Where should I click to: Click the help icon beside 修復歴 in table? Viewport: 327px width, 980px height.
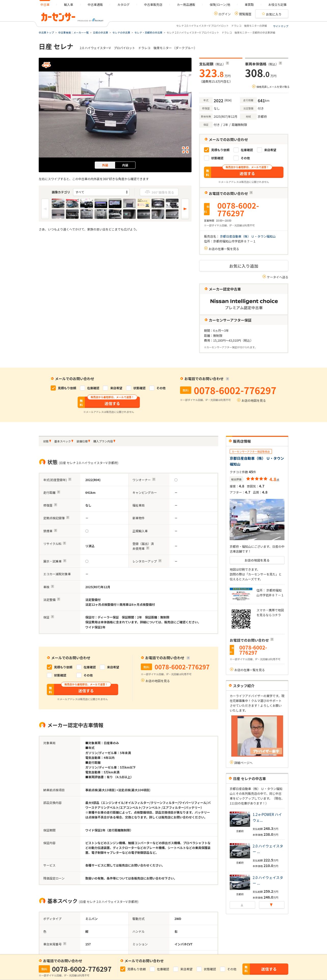click(x=56, y=505)
